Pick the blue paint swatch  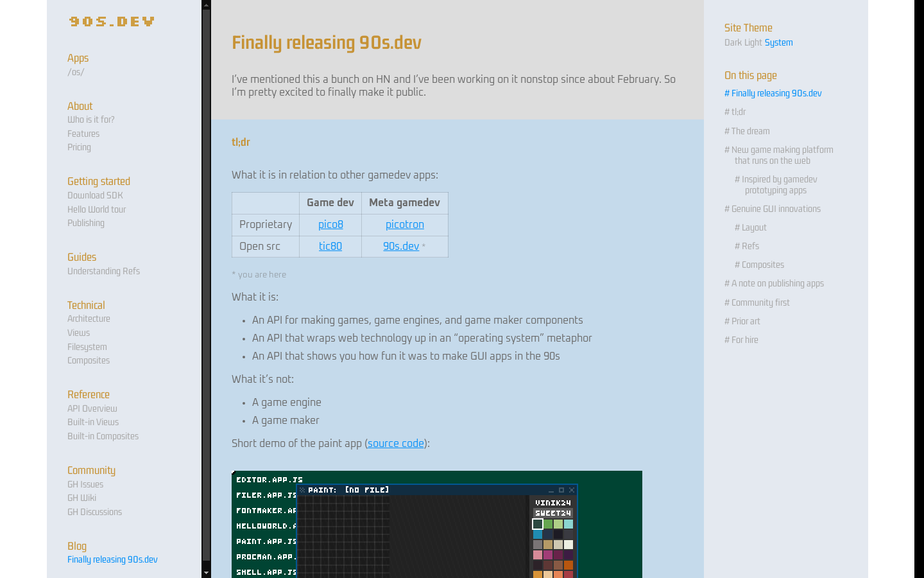click(x=538, y=534)
